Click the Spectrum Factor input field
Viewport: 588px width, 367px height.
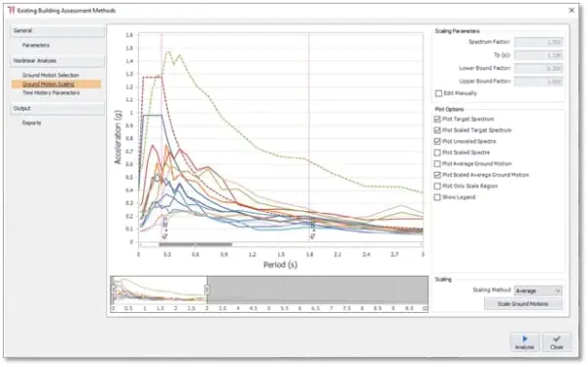click(538, 42)
